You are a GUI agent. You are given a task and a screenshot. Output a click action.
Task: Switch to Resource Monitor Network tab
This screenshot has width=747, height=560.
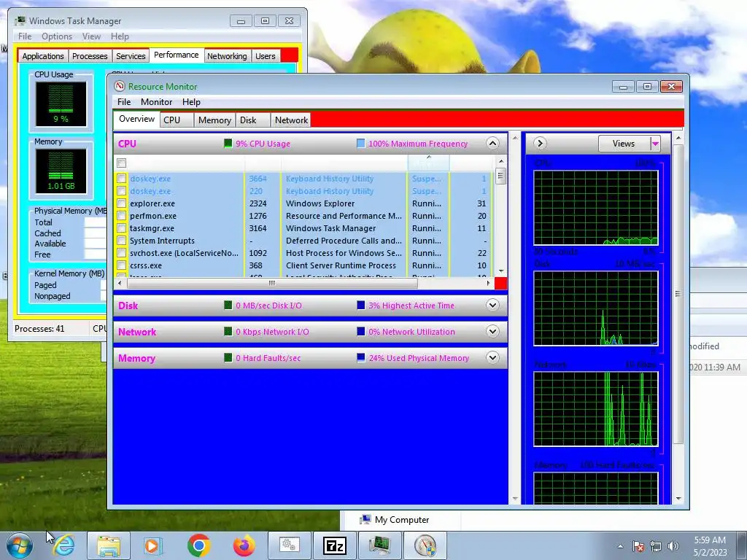[291, 120]
